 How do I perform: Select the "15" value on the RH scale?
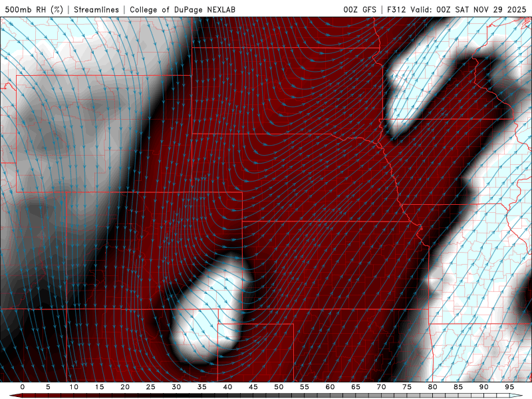pyautogui.click(x=99, y=387)
